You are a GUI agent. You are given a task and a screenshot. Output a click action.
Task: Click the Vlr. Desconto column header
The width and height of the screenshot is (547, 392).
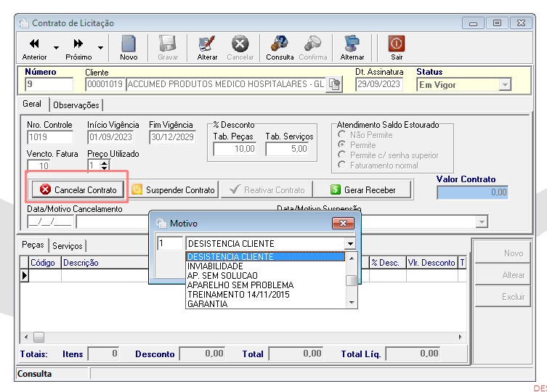pyautogui.click(x=432, y=263)
